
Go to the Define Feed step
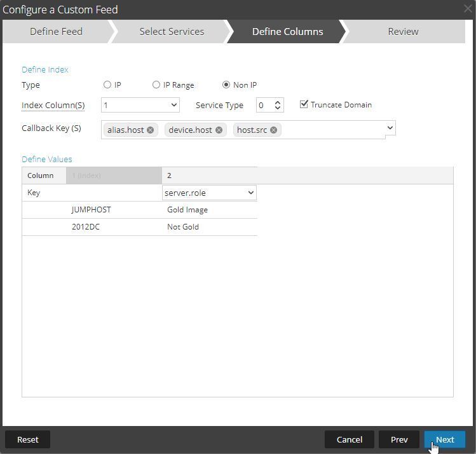(56, 31)
